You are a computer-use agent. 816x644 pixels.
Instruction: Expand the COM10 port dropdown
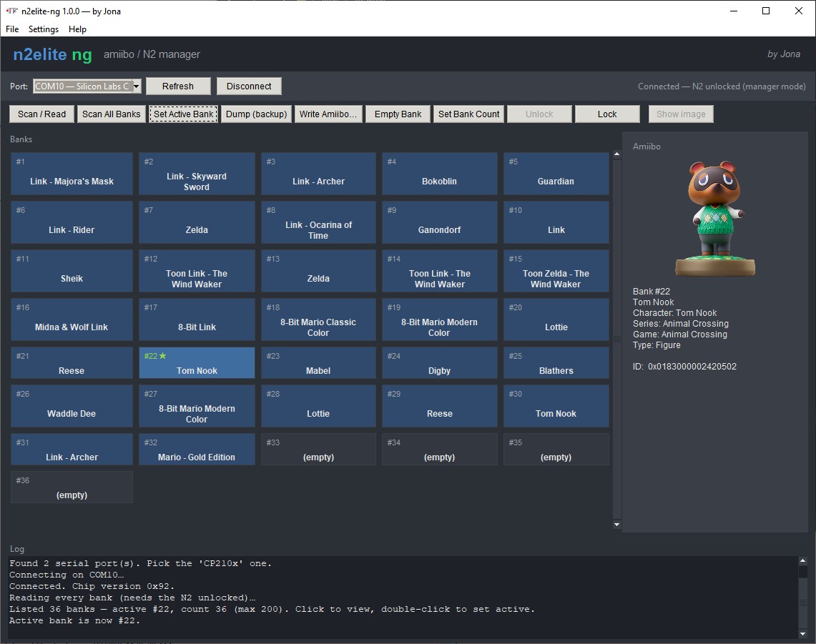pyautogui.click(x=137, y=86)
